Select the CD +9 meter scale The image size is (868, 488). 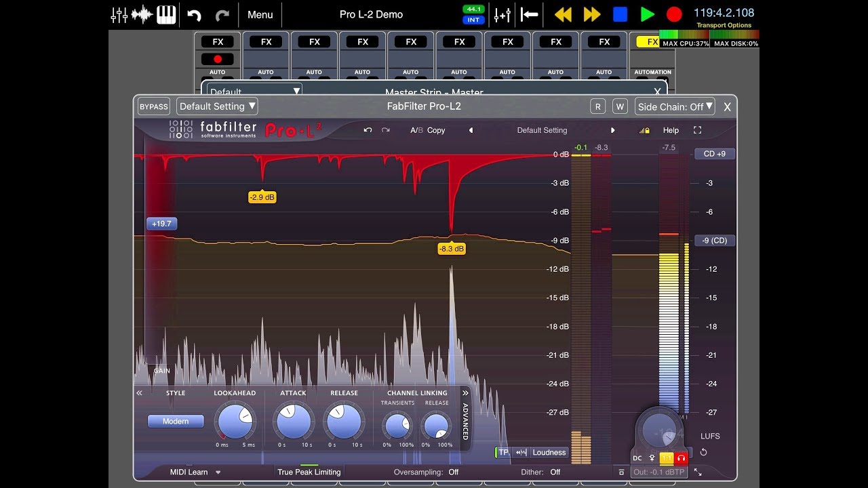point(715,154)
